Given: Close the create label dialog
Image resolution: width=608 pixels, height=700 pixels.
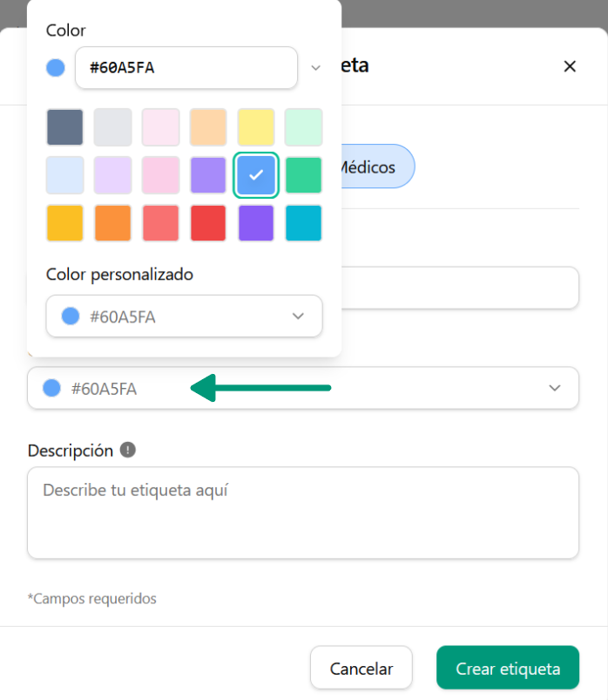Looking at the screenshot, I should [x=570, y=66].
